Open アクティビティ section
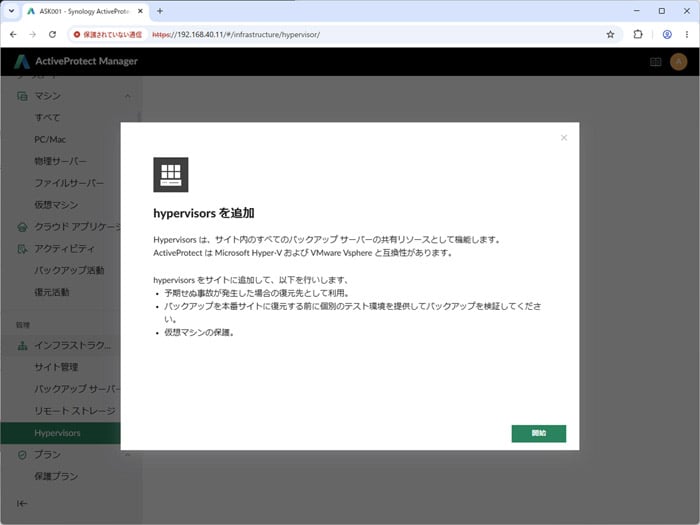Viewport: 700px width, 525px height. click(x=65, y=249)
